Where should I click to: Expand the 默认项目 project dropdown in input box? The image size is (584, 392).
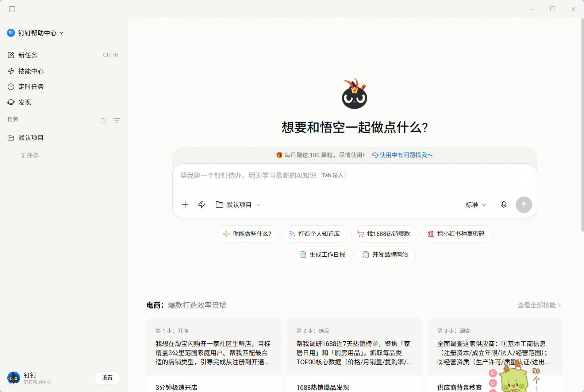coord(238,205)
